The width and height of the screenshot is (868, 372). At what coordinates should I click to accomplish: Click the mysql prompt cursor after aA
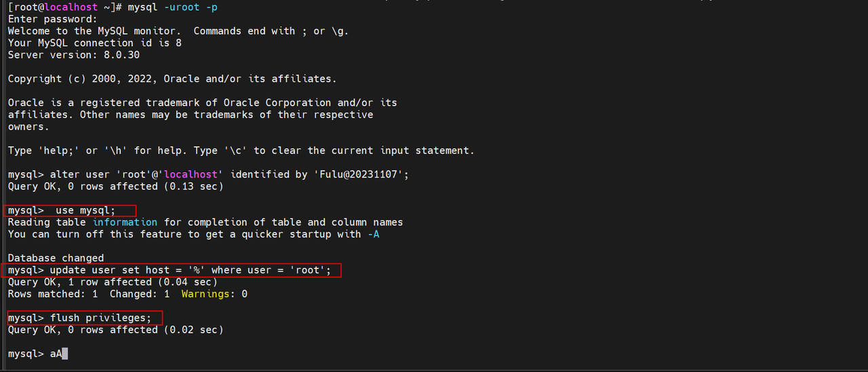pyautogui.click(x=64, y=354)
